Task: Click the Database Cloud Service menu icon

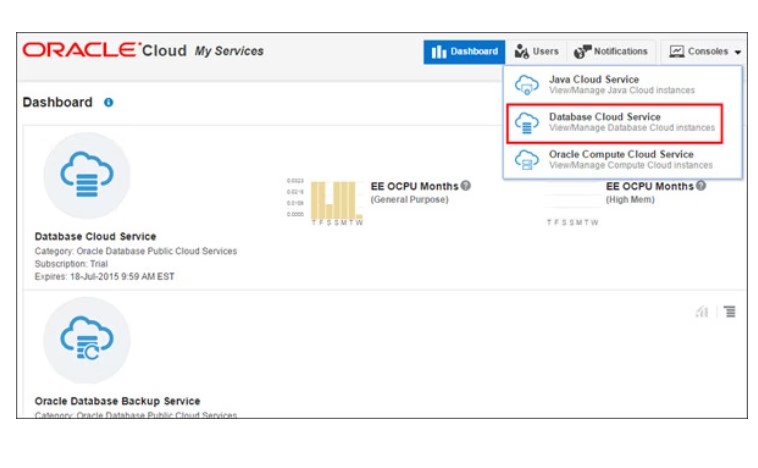Action: tap(526, 122)
